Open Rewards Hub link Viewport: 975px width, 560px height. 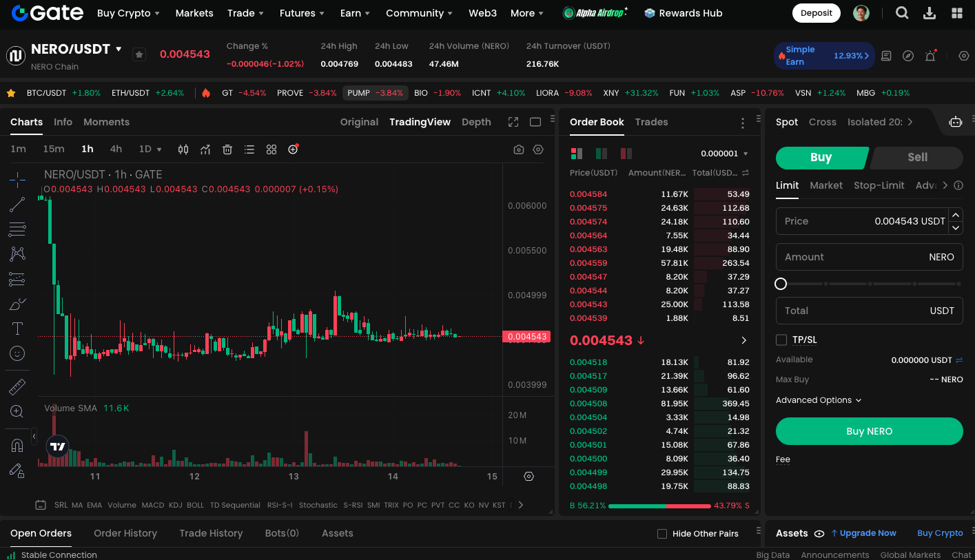click(x=683, y=13)
